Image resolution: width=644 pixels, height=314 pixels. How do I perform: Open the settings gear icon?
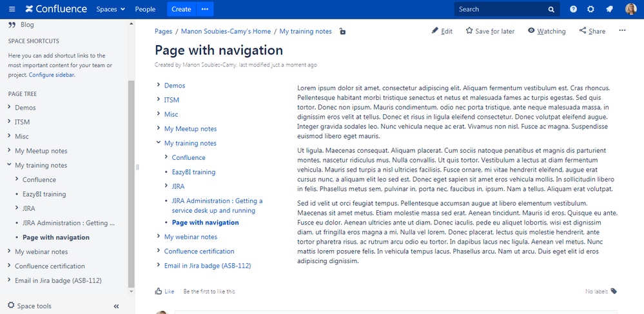pos(590,9)
